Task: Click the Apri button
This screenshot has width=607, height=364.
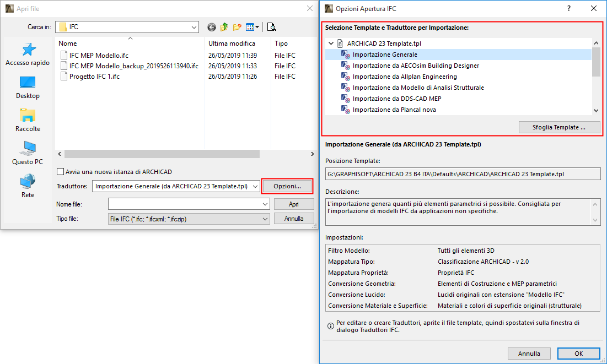Action: (294, 204)
